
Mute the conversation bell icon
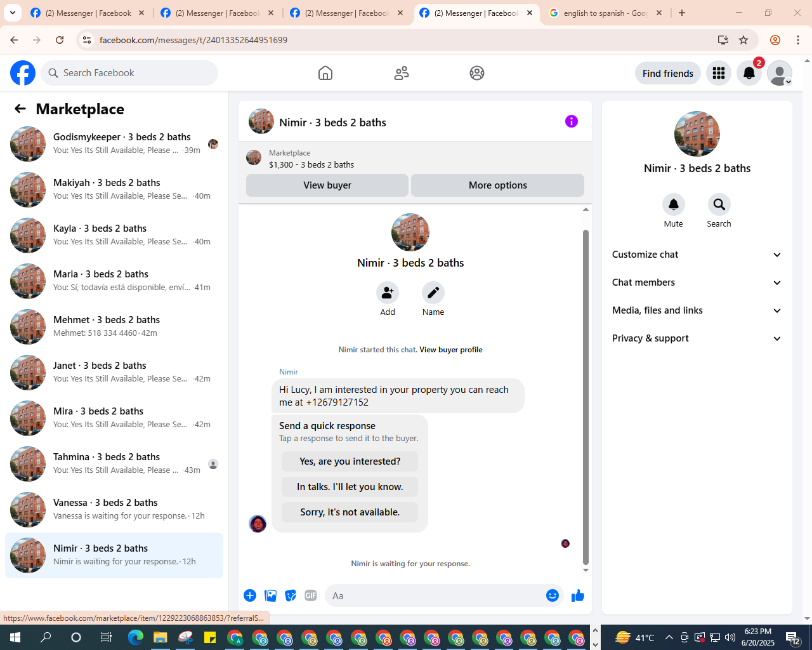click(674, 204)
